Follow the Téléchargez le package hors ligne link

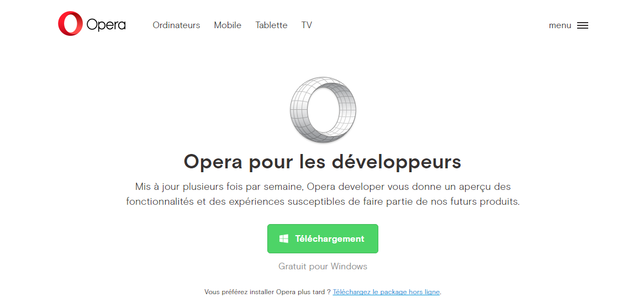tap(386, 292)
